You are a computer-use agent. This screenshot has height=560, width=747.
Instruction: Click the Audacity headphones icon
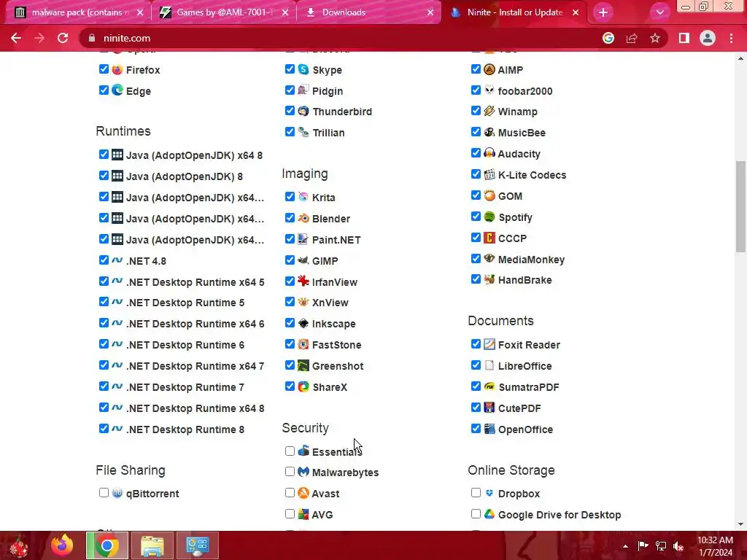click(x=489, y=153)
